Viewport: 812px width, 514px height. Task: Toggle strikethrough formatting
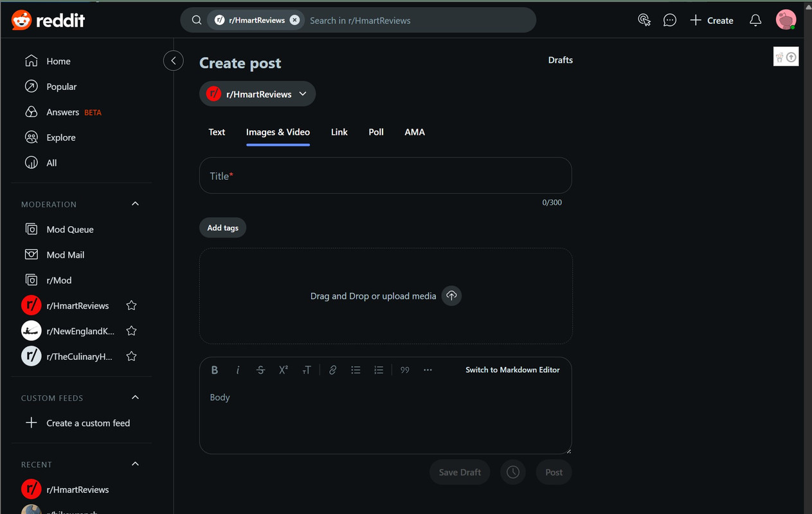point(260,370)
